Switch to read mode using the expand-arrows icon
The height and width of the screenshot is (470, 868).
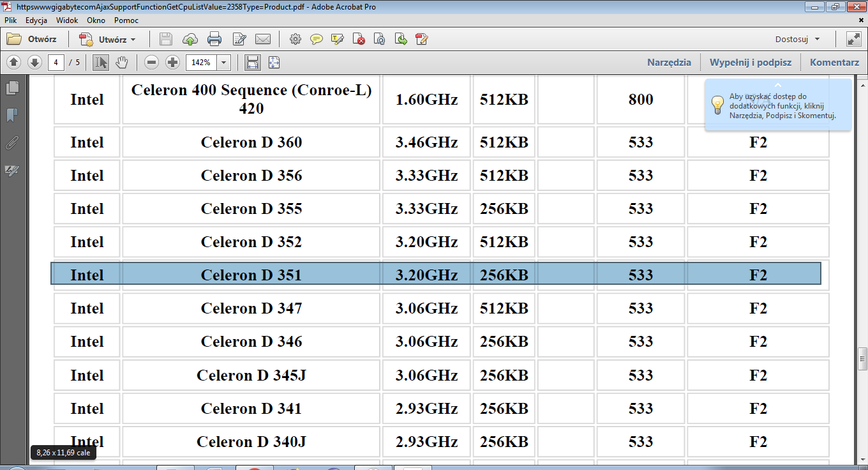[x=854, y=39]
